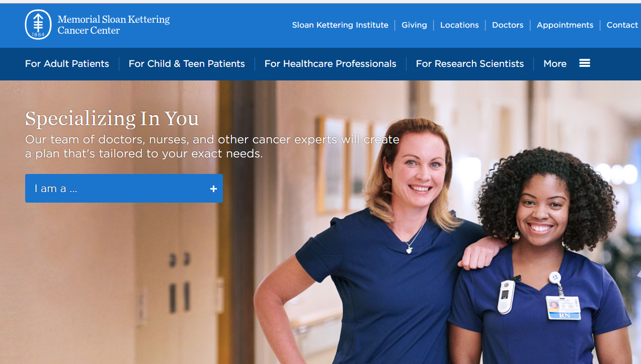
Task: Expand the More navigation menu
Action: click(555, 64)
